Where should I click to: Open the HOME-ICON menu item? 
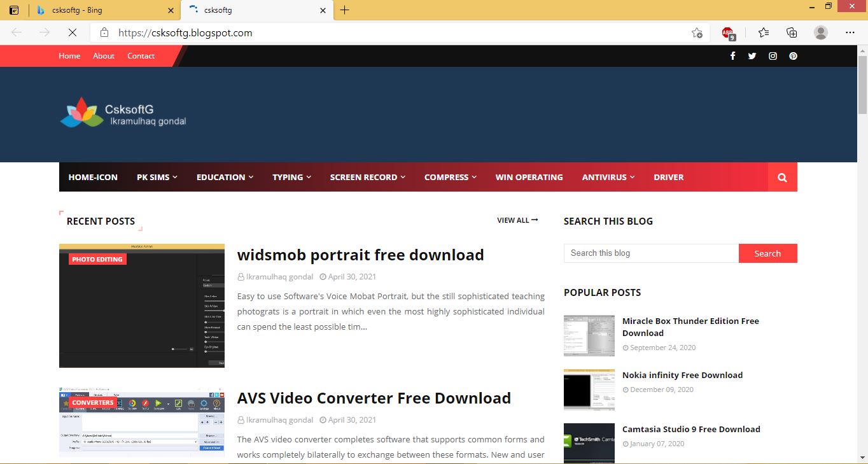(x=93, y=177)
